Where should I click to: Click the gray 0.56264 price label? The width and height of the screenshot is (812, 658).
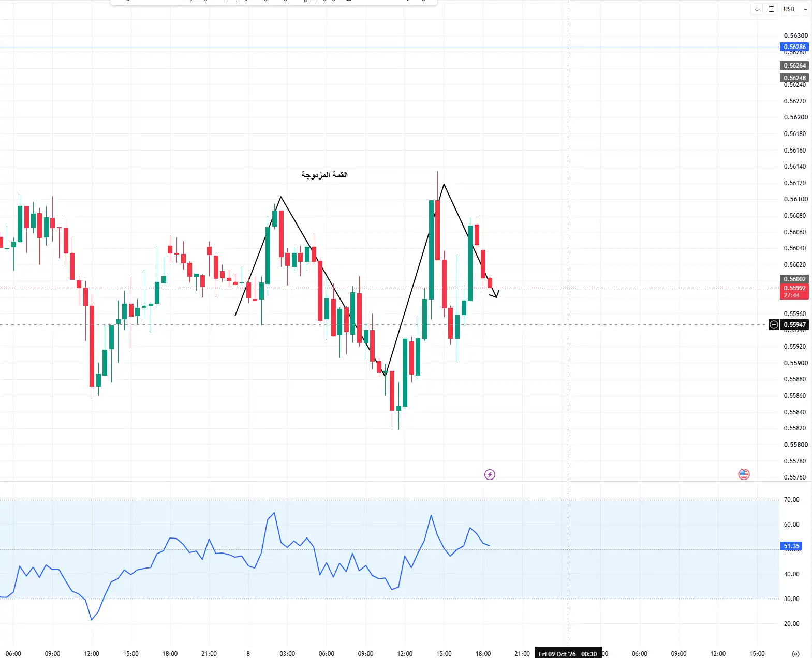(794, 66)
